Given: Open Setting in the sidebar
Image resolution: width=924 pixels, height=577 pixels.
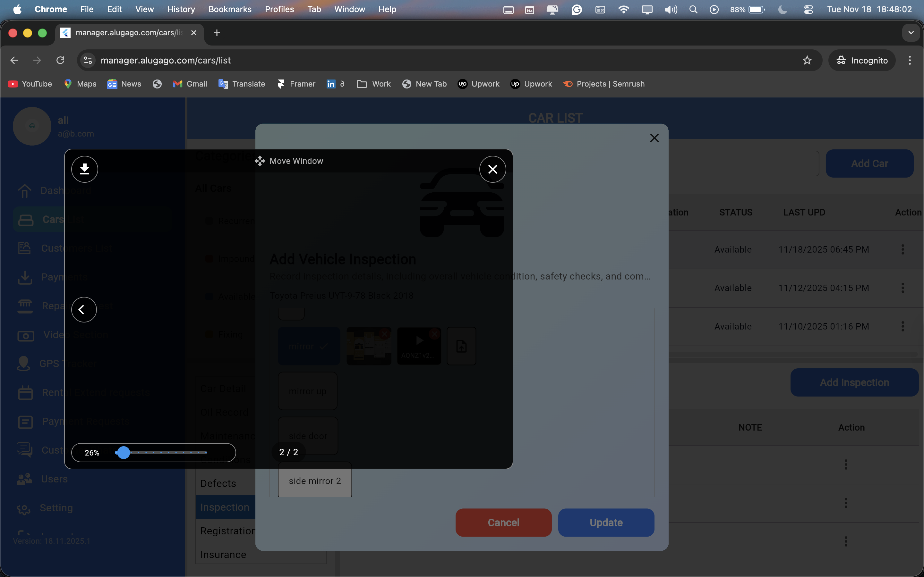Looking at the screenshot, I should pyautogui.click(x=56, y=508).
